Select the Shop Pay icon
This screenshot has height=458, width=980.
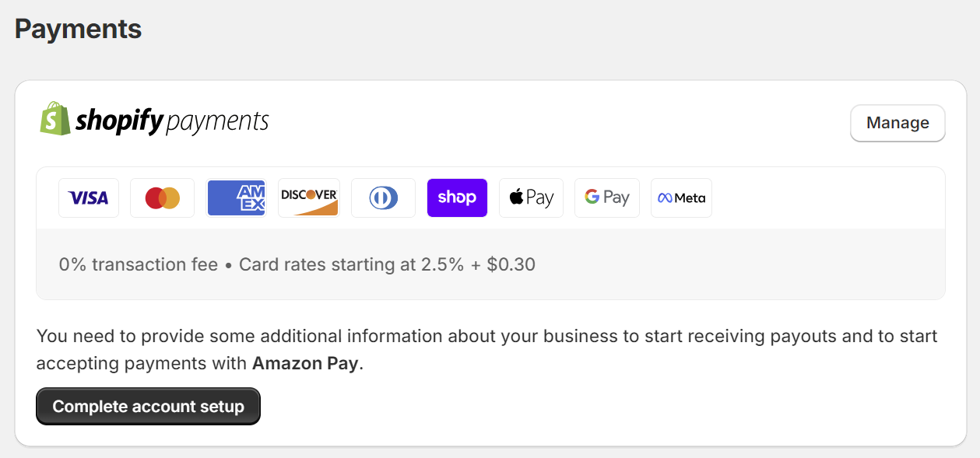[457, 198]
